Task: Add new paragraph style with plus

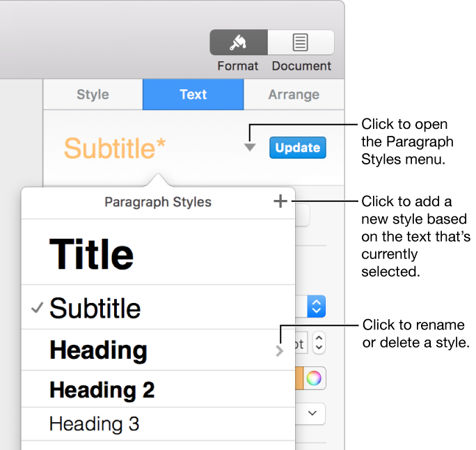Action: pos(280,201)
